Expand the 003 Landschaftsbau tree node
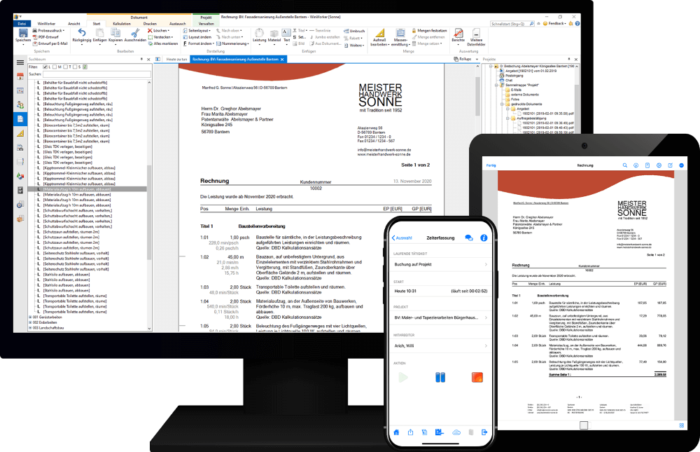The height and width of the screenshot is (452, 700). (x=30, y=328)
